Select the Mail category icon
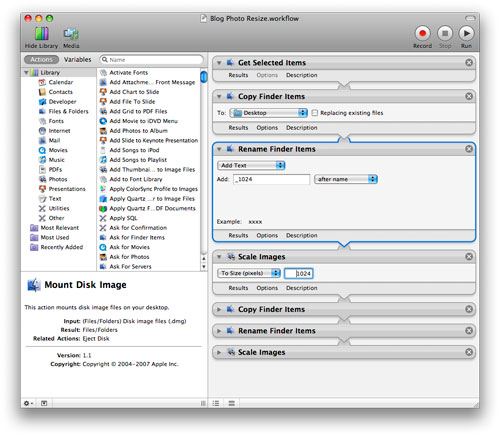Viewport: 500px width, 436px height. (x=42, y=140)
